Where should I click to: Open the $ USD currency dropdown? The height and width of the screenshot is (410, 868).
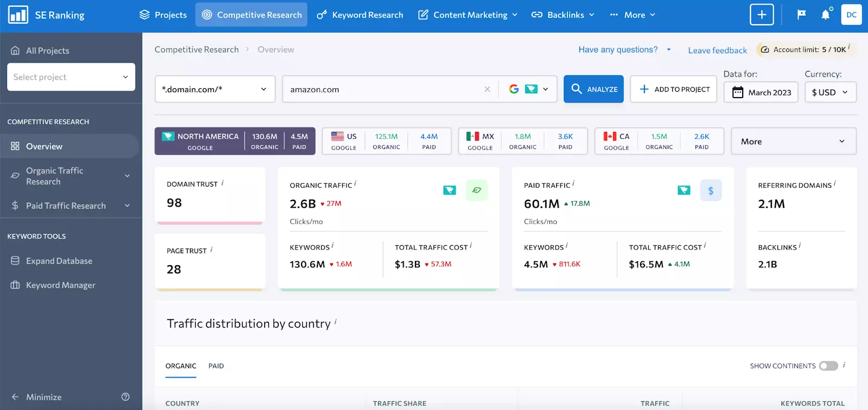[x=831, y=92]
